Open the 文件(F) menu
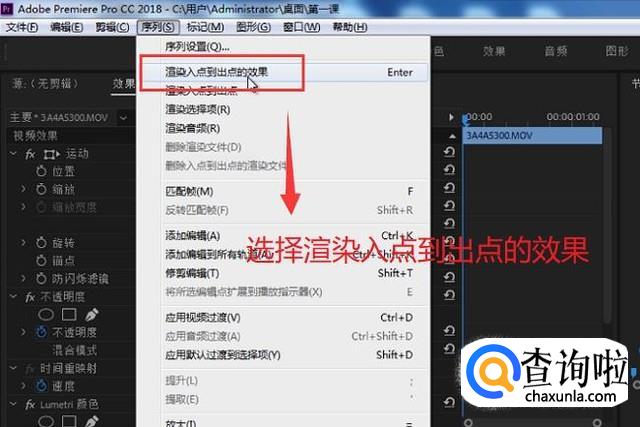 click(22, 27)
